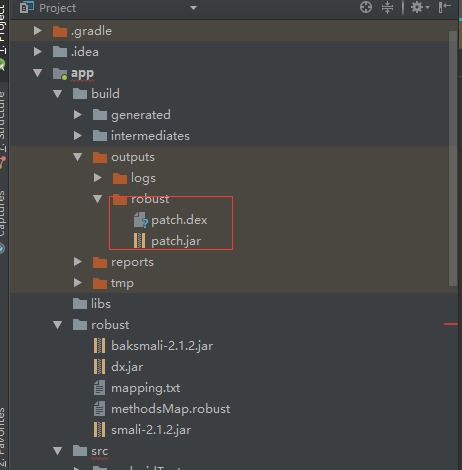Select the patch.jar archive icon
The image size is (462, 470).
(x=139, y=241)
